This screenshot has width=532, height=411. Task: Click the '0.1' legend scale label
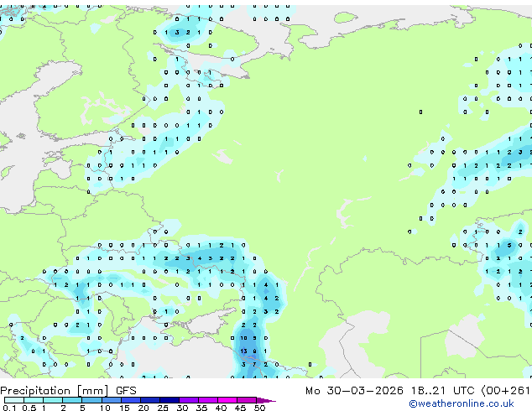pyautogui.click(x=9, y=408)
